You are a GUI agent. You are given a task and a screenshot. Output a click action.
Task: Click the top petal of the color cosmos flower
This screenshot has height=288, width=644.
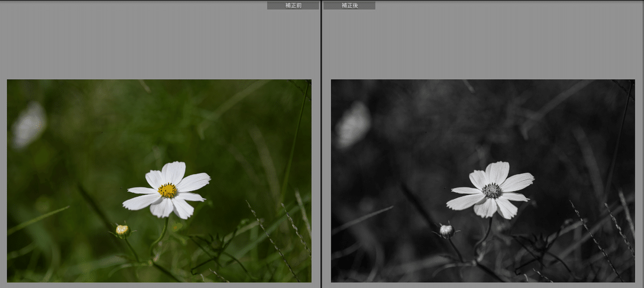click(x=174, y=172)
